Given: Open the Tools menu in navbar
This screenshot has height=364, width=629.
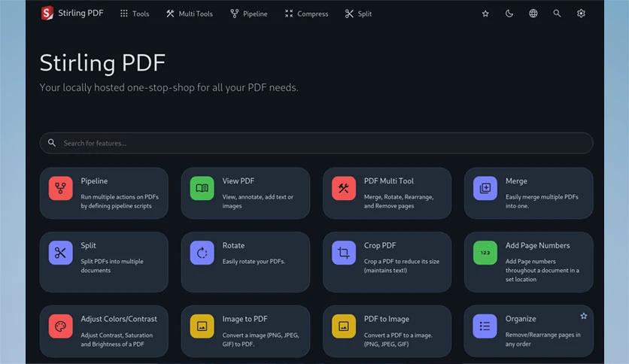Looking at the screenshot, I should point(135,14).
